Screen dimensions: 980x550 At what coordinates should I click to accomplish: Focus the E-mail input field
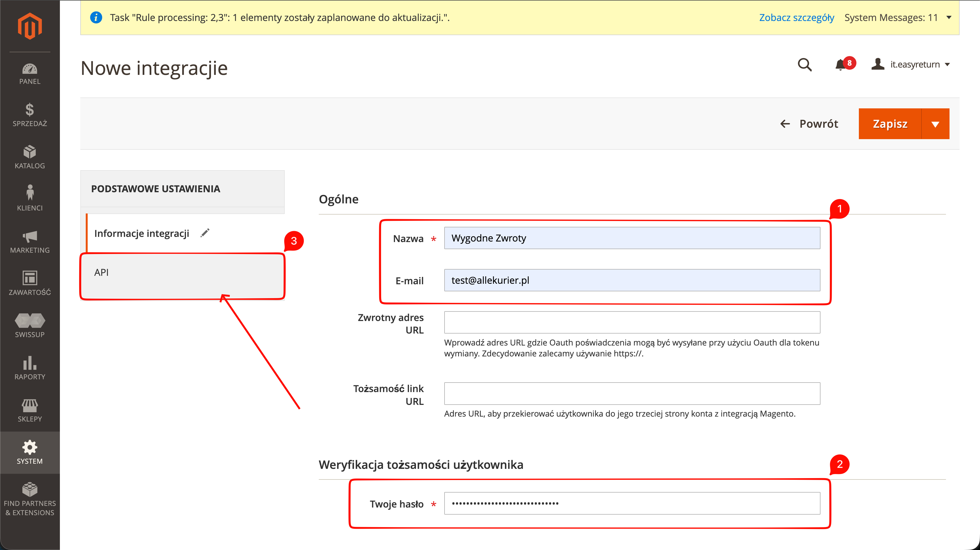632,280
